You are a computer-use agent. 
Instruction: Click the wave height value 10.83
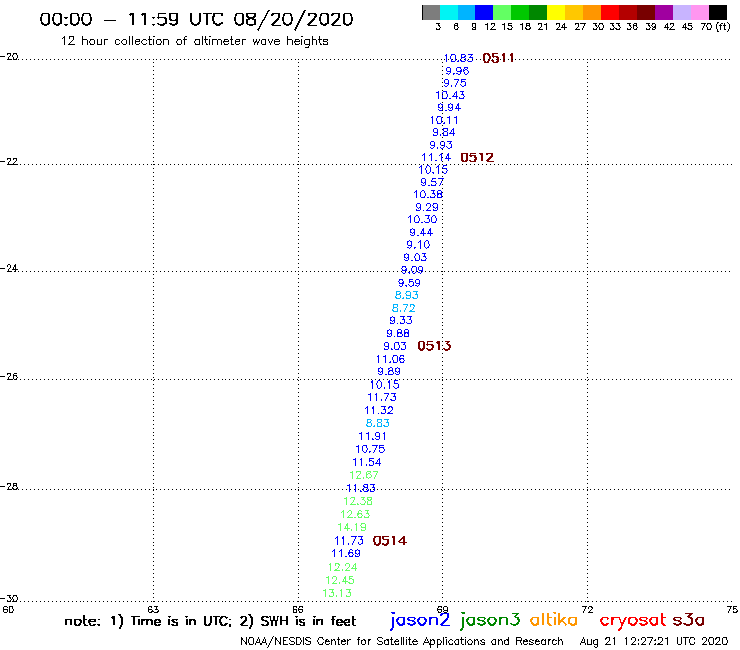(458, 58)
